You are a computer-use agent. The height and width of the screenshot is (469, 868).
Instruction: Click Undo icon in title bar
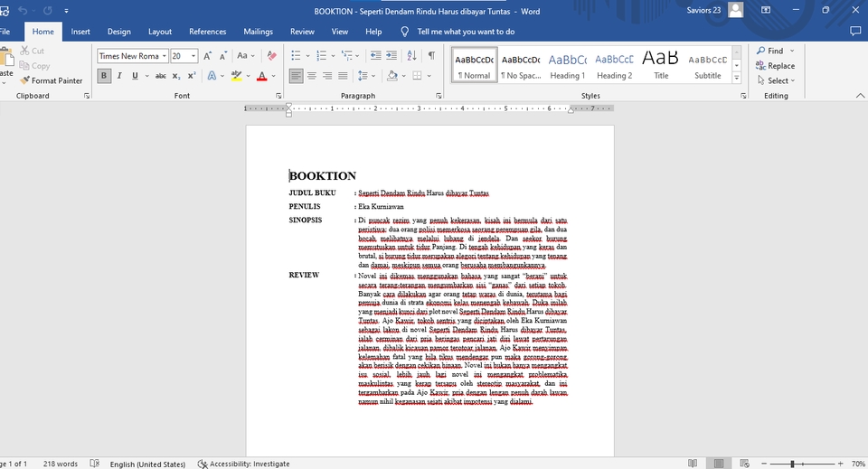23,11
